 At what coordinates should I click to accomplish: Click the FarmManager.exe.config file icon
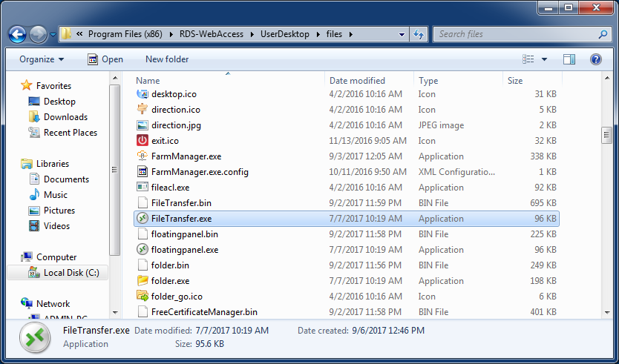pyautogui.click(x=142, y=171)
